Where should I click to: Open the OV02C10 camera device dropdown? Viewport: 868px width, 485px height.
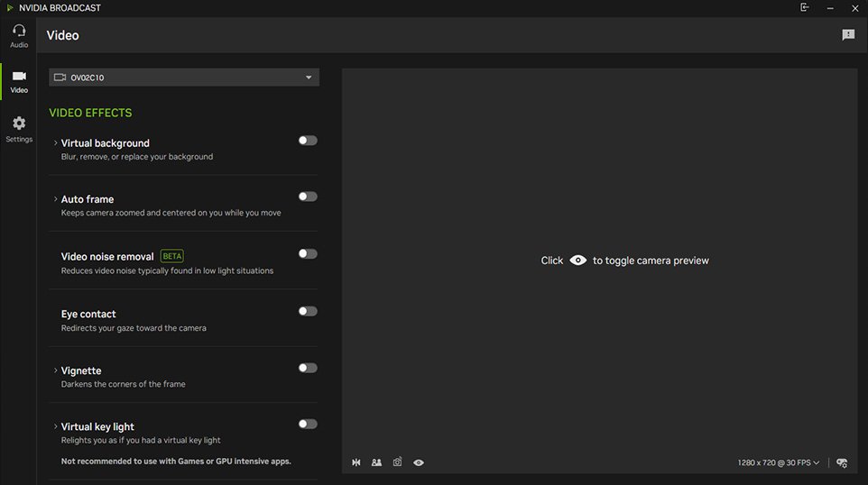pos(184,78)
